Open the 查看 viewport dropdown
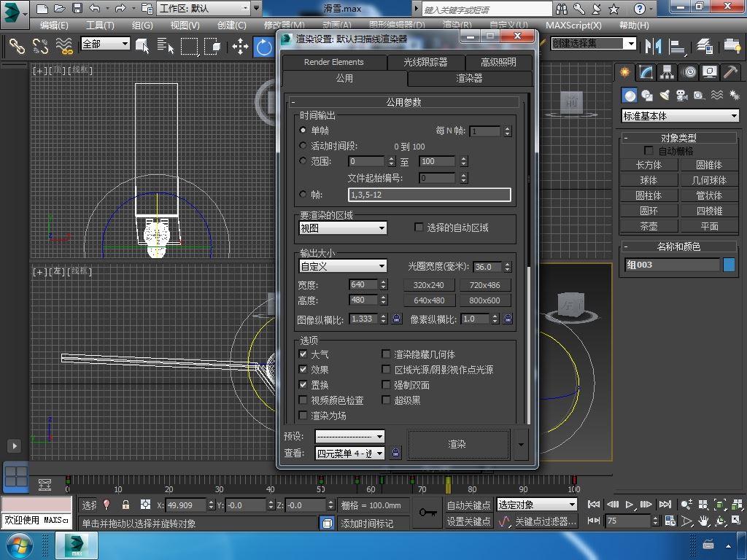The height and width of the screenshot is (560, 747). pos(349,454)
